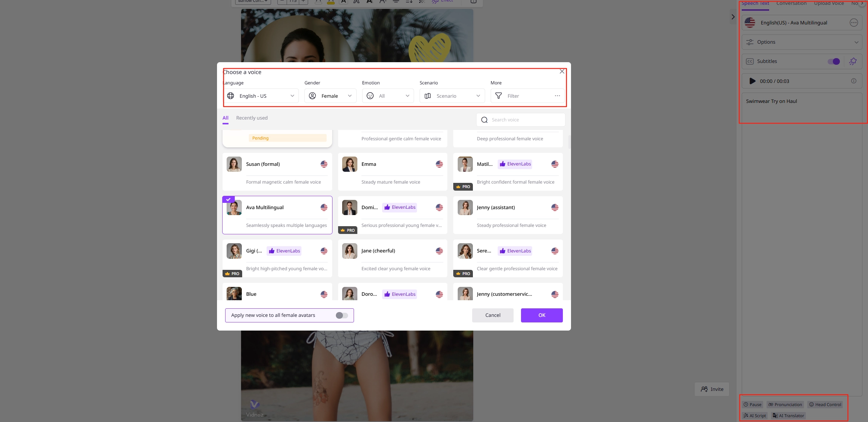Select the Jane (cheerful) voice card
Image resolution: width=868 pixels, height=422 pixels.
(x=392, y=258)
